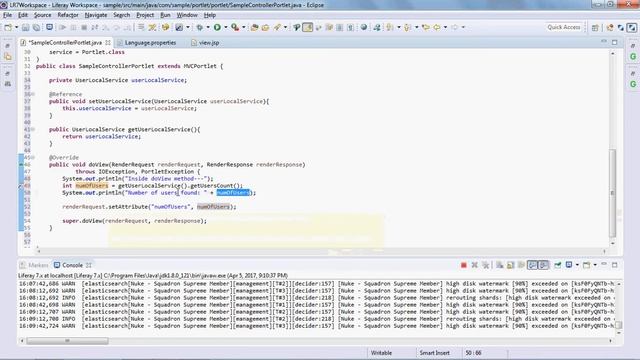Click the Smart Insert status bar entry

(434, 353)
